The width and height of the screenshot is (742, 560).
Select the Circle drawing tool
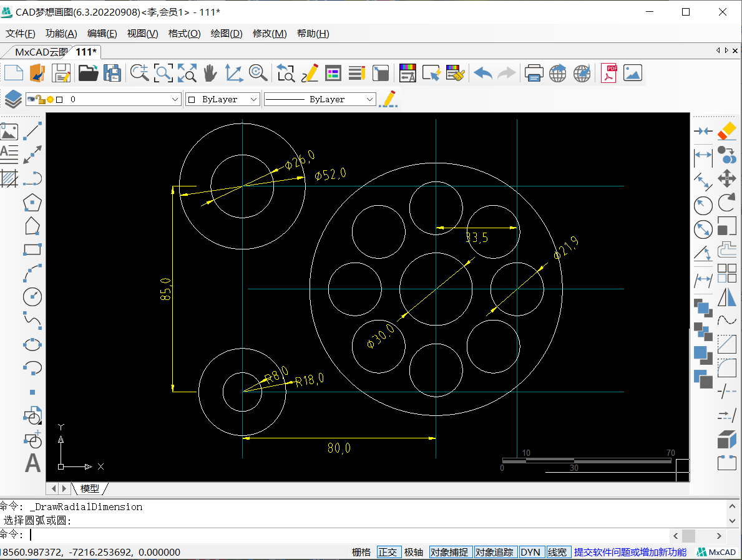click(x=32, y=297)
